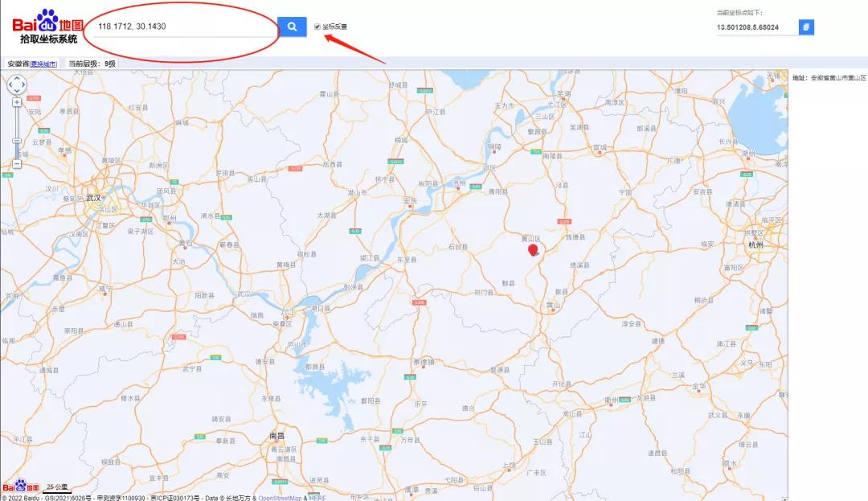Click the Baidu map logo at top left
This screenshot has width=868, height=501.
point(47,26)
